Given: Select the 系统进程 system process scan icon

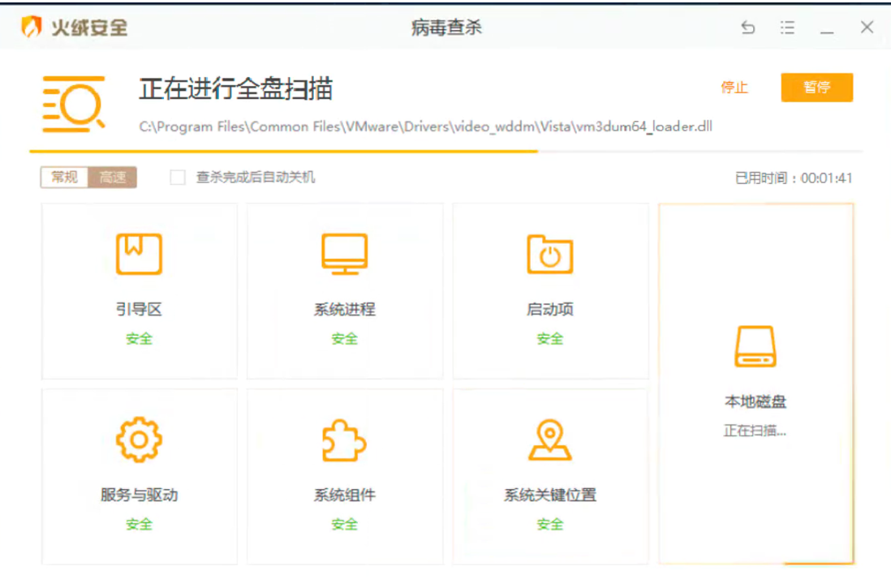Looking at the screenshot, I should tap(344, 253).
